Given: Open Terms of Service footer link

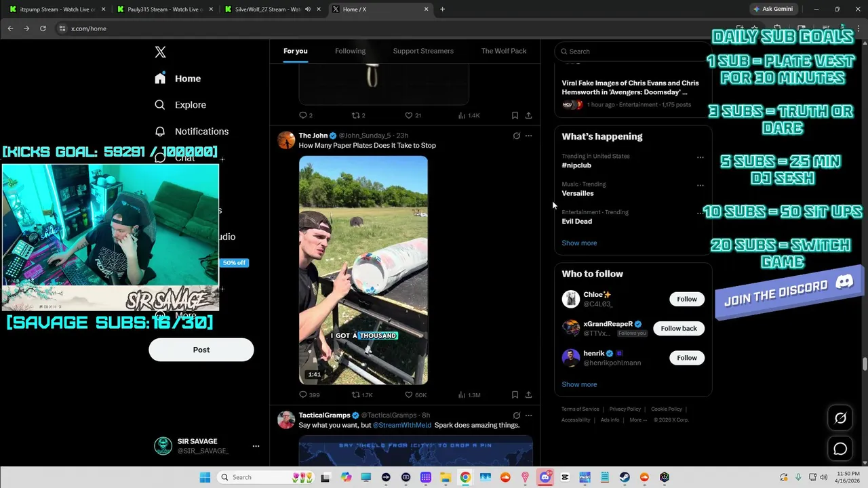Looking at the screenshot, I should click(580, 409).
